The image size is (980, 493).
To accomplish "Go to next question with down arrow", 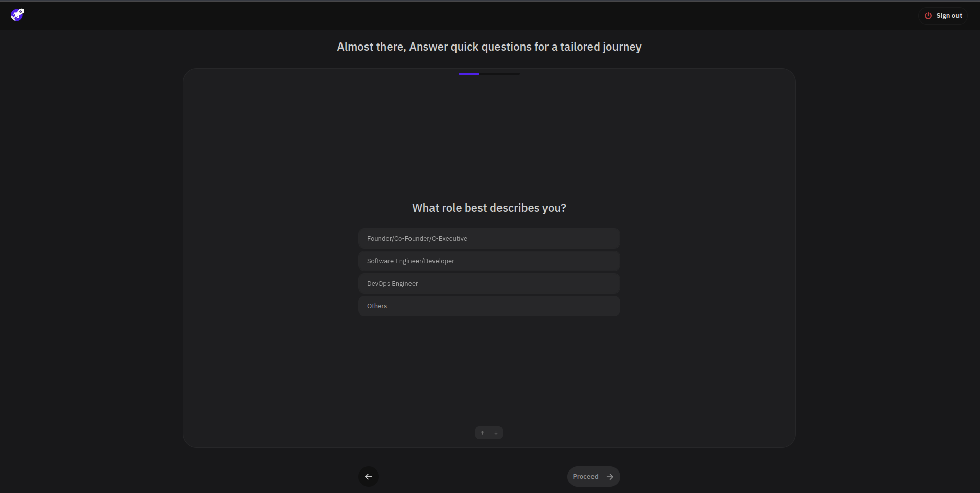I will pyautogui.click(x=496, y=433).
